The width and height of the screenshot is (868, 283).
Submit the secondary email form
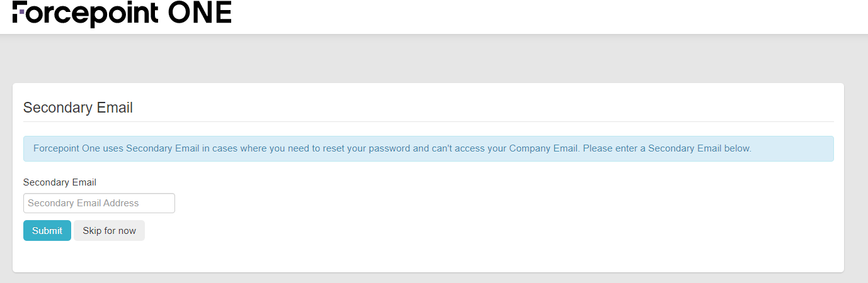[x=47, y=231]
